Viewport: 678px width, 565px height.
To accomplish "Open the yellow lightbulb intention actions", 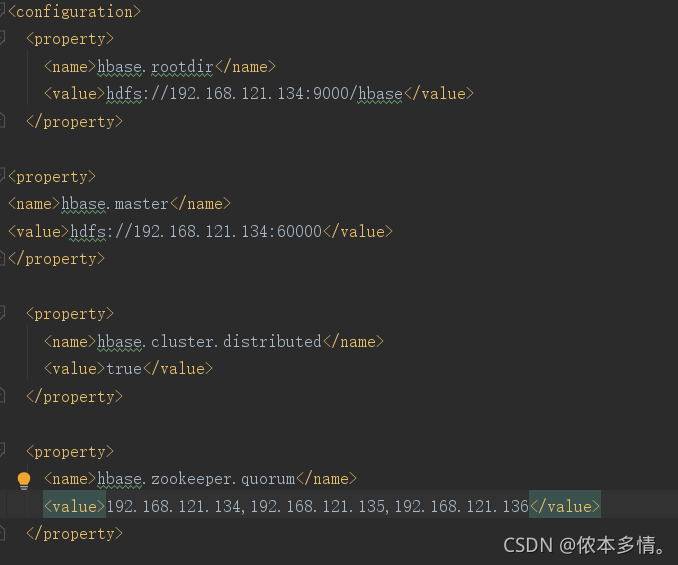I will pos(24,480).
